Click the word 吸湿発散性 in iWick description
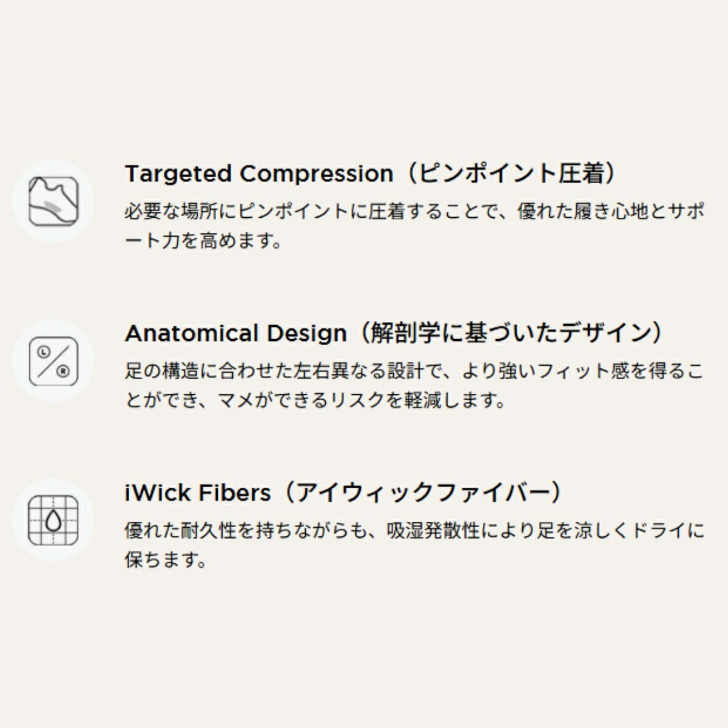This screenshot has height=728, width=728. (x=433, y=531)
